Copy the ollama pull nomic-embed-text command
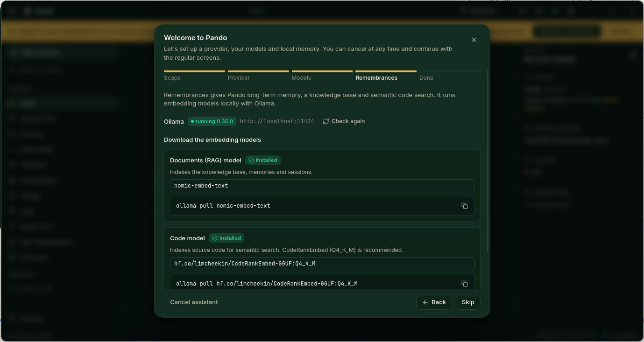The width and height of the screenshot is (644, 342). tap(465, 206)
